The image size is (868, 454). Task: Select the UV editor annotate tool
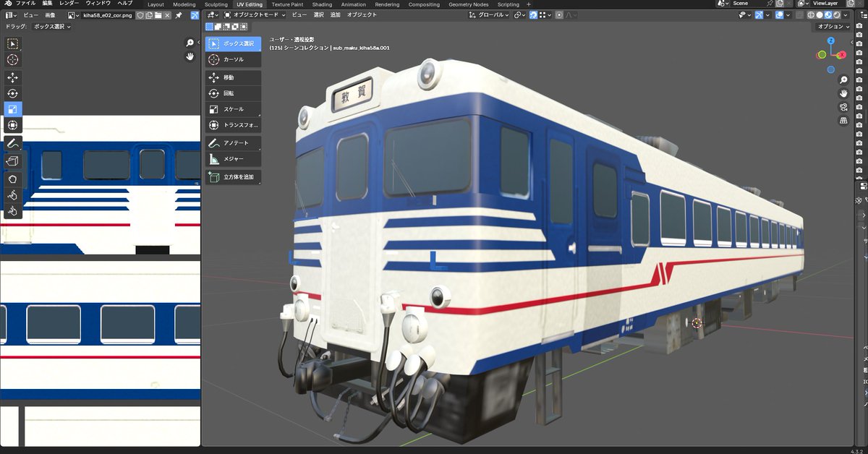pyautogui.click(x=12, y=144)
